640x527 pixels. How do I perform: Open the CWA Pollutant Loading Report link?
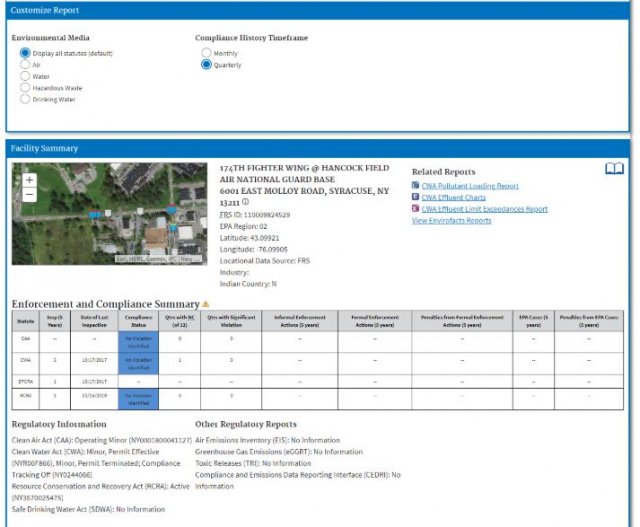[470, 186]
